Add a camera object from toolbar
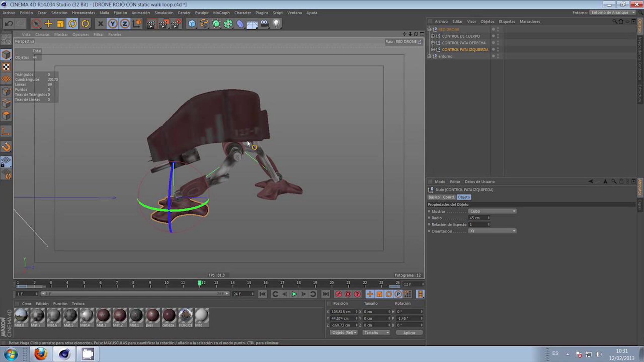Screen dimensions: 644x362 coord(264,24)
